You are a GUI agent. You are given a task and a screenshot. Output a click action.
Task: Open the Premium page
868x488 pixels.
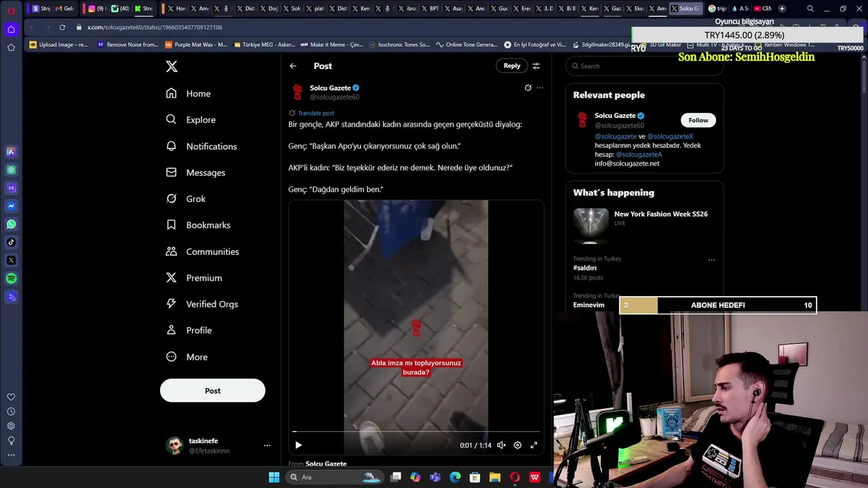pyautogui.click(x=194, y=278)
